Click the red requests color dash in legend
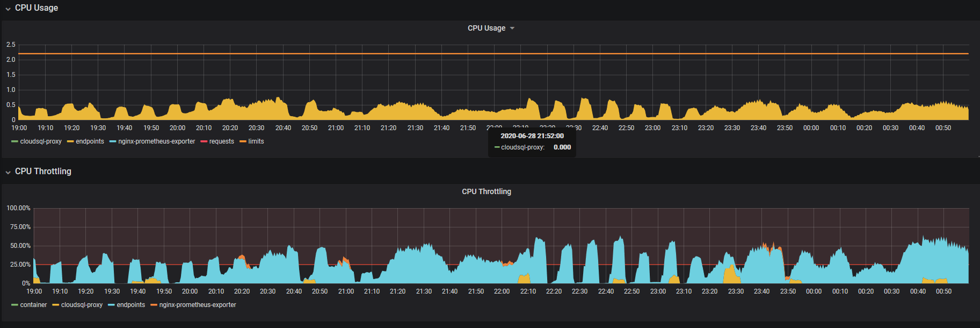This screenshot has width=980, height=328. (204, 142)
